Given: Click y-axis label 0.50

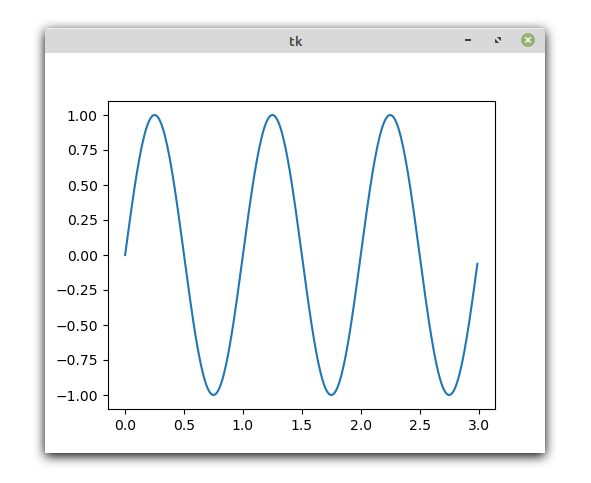Looking at the screenshot, I should pyautogui.click(x=83, y=186).
